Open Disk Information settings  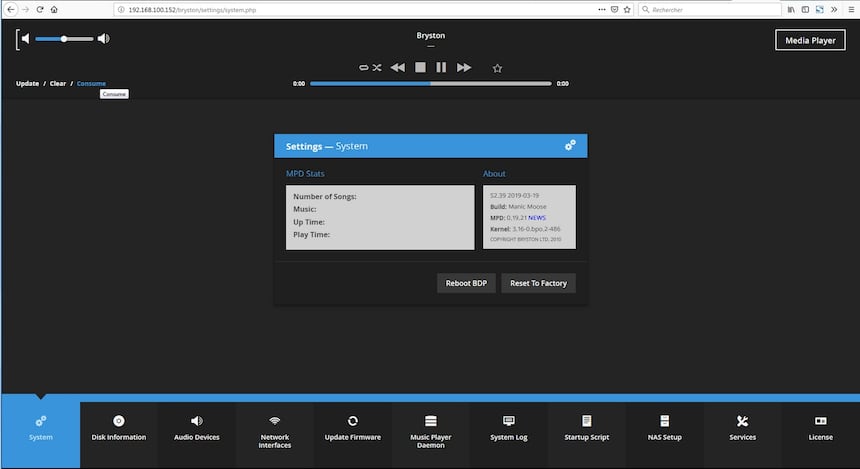pos(118,434)
